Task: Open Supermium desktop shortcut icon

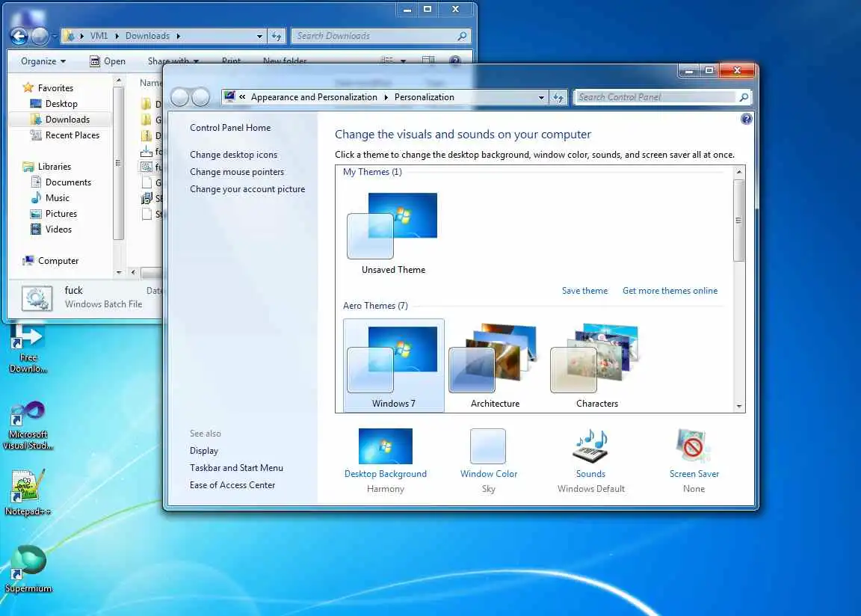Action: click(x=28, y=569)
